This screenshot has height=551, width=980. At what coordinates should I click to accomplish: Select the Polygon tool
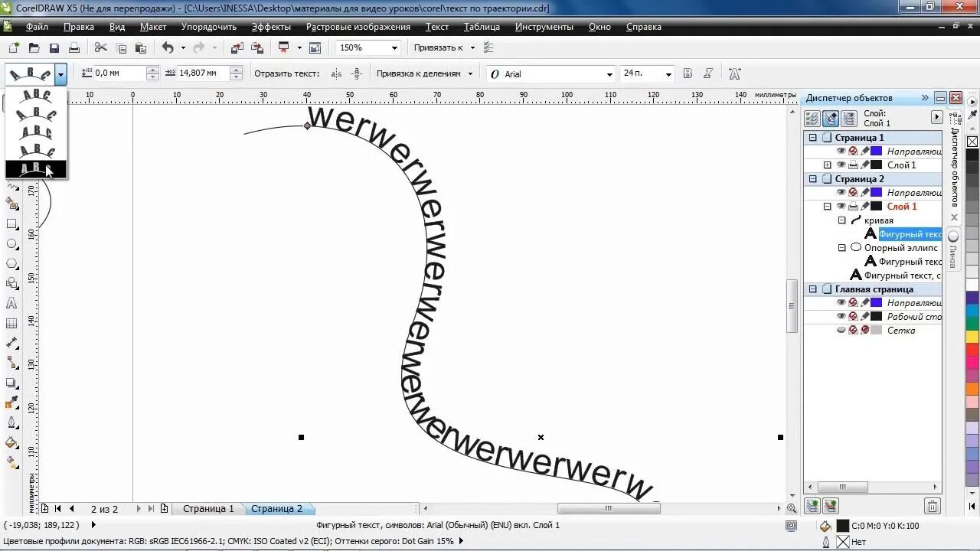pyautogui.click(x=12, y=264)
